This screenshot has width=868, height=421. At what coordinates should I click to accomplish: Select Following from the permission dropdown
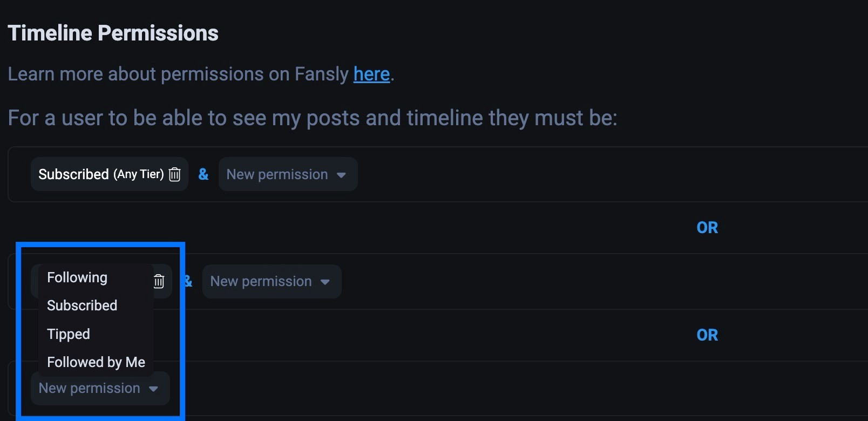click(77, 277)
